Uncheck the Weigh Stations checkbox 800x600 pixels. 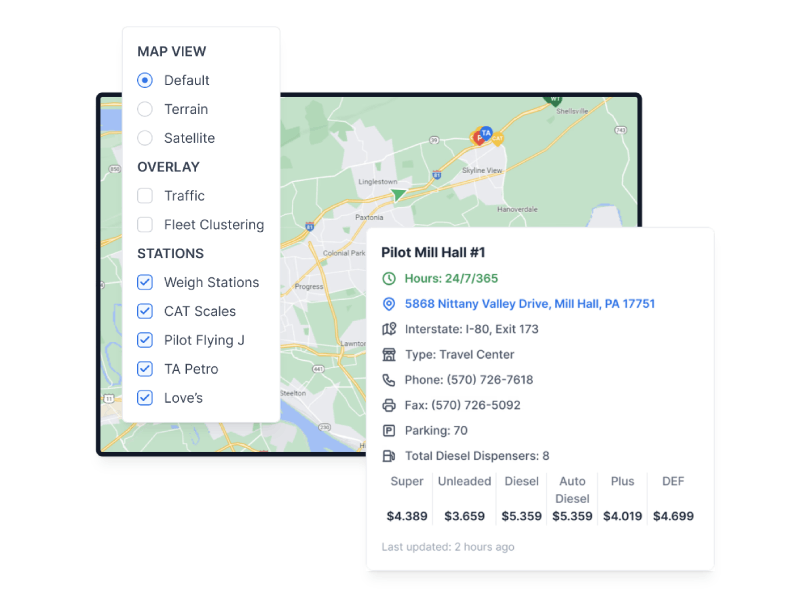145,282
